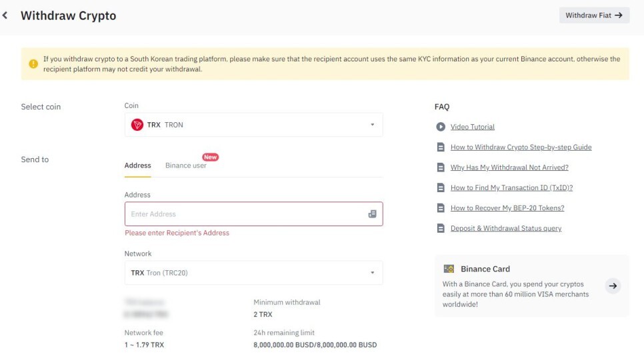Click the Binance Card icon

pyautogui.click(x=449, y=269)
